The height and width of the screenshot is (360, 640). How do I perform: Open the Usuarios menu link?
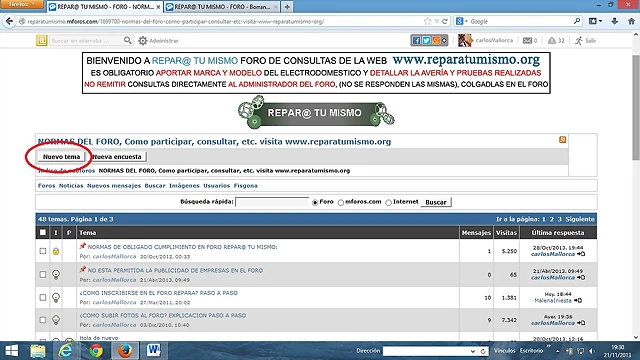[217, 186]
